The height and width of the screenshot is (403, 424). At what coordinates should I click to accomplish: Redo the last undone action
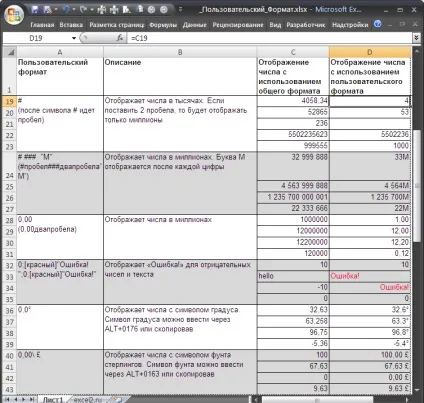click(x=84, y=10)
